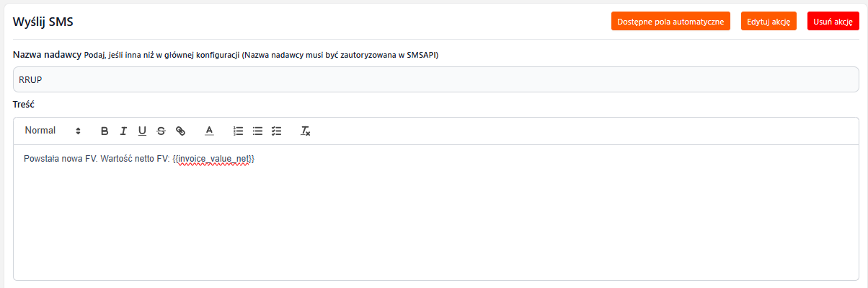Open Dostępne pola automatyczne

[x=670, y=22]
